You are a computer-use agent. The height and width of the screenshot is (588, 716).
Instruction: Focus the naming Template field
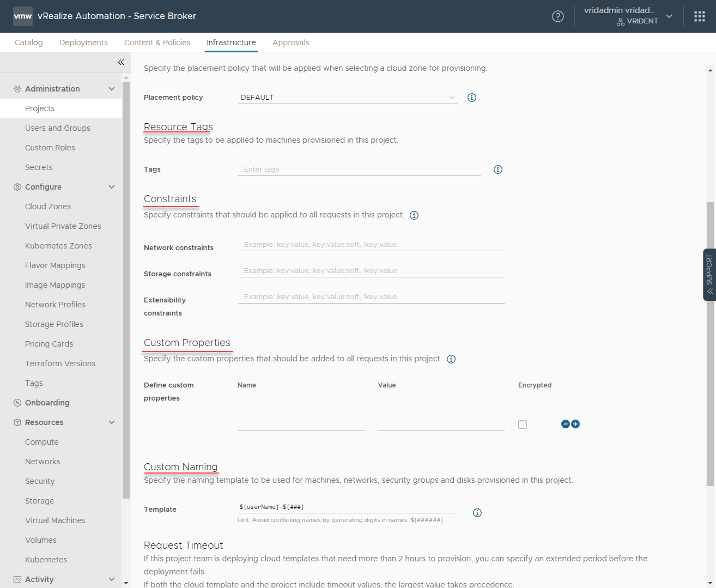tap(348, 507)
